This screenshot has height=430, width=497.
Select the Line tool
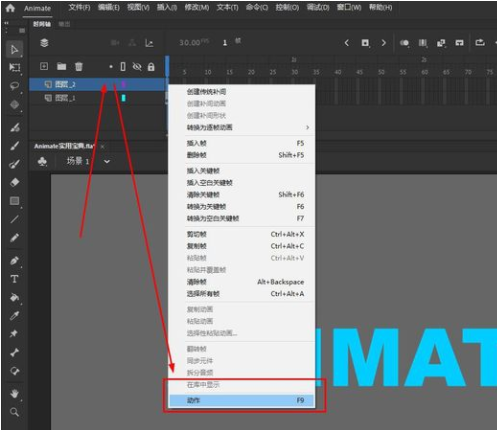pos(14,219)
